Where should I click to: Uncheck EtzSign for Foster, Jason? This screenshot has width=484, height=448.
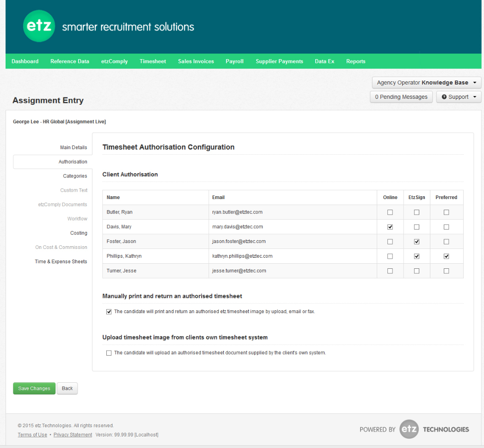[x=417, y=242]
